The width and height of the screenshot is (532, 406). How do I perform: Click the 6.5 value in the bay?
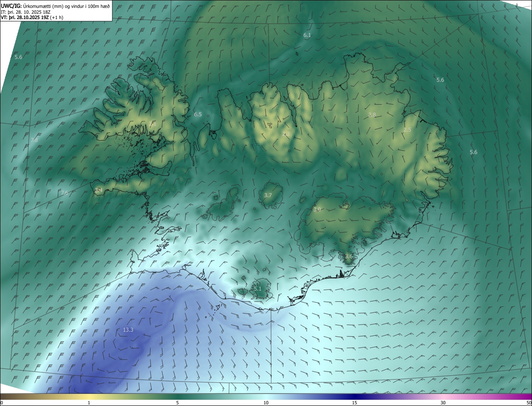(x=198, y=114)
